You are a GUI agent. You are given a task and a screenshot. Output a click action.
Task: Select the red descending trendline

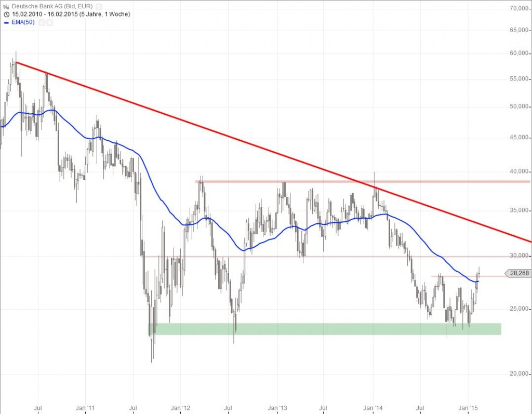[x=260, y=147]
